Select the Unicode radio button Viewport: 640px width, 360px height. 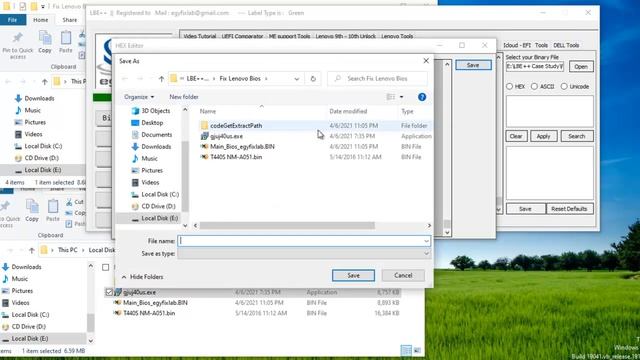(x=564, y=87)
